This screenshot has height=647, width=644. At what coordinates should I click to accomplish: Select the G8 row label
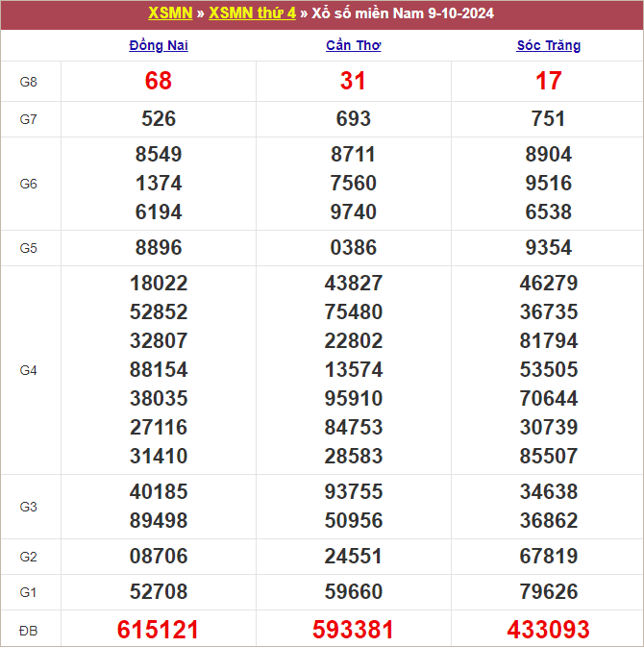(29, 82)
